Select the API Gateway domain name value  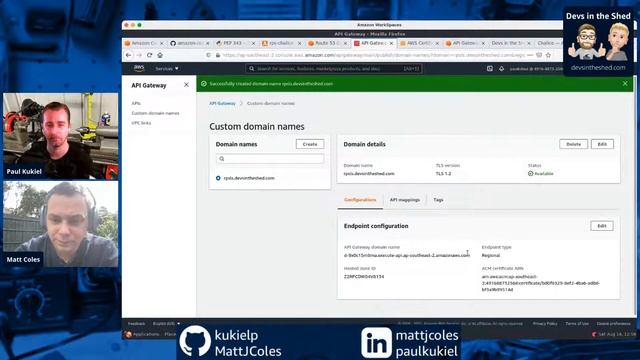click(407, 255)
